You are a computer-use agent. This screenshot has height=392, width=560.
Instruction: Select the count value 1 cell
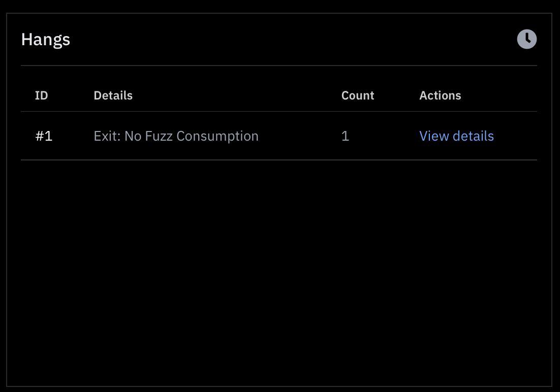[345, 136]
